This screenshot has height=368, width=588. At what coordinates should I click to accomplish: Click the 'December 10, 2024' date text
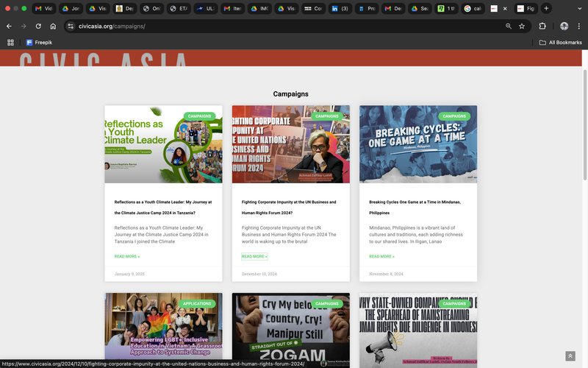259,274
